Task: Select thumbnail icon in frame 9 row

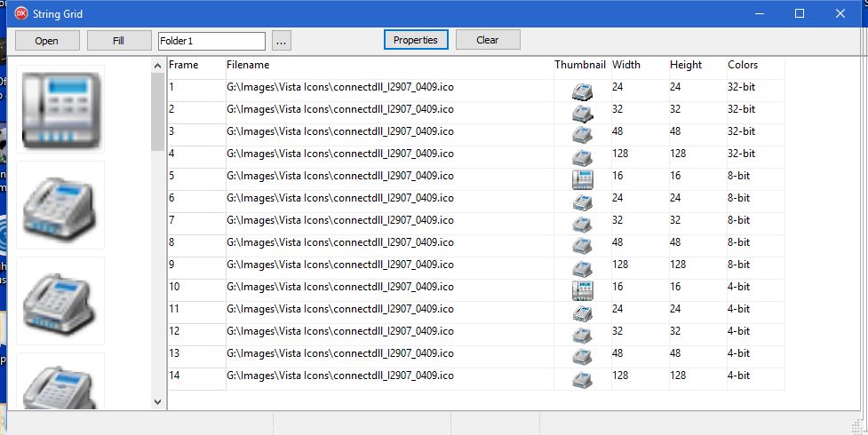Action: tap(582, 268)
